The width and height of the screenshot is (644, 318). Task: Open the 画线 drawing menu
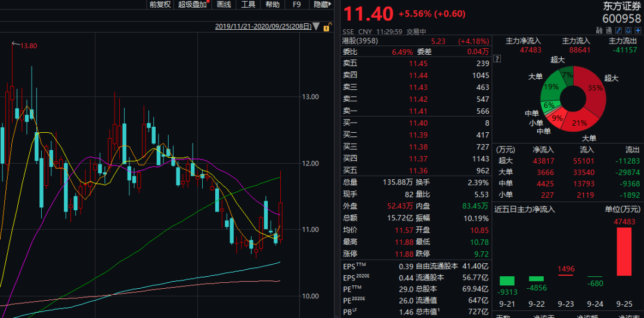pos(224,5)
